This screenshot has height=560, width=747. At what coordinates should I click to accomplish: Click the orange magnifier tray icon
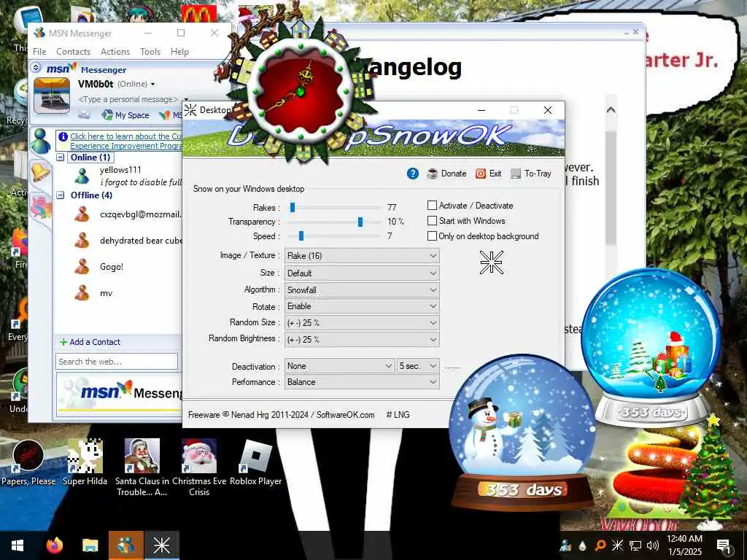point(600,545)
